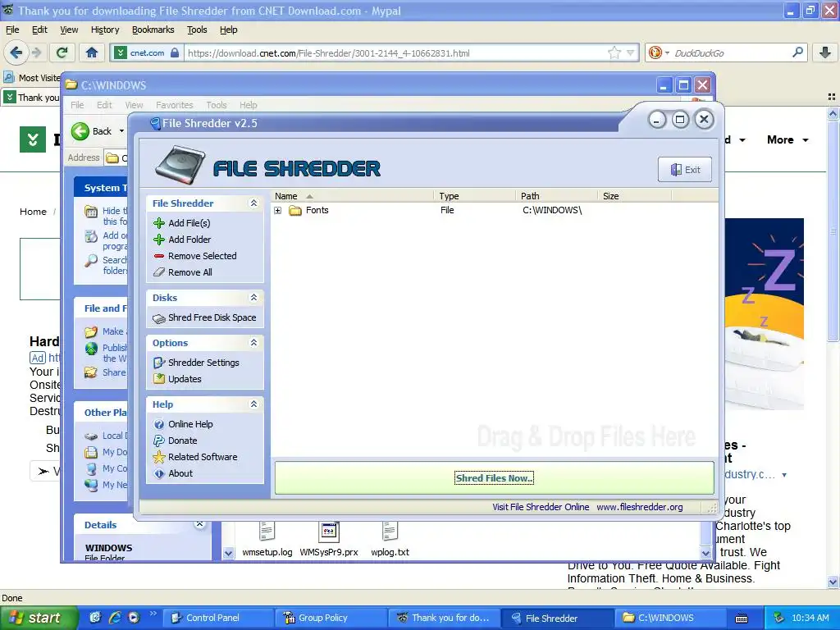Screen dimensions: 840x630
Task: Click the browser Home icon
Action: pos(92,52)
